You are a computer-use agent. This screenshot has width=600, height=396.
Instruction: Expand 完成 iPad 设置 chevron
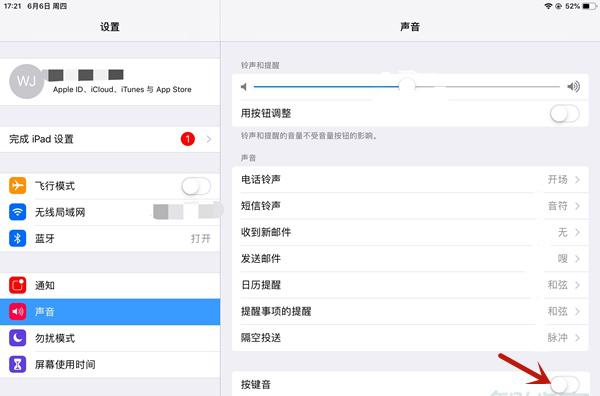coord(209,139)
